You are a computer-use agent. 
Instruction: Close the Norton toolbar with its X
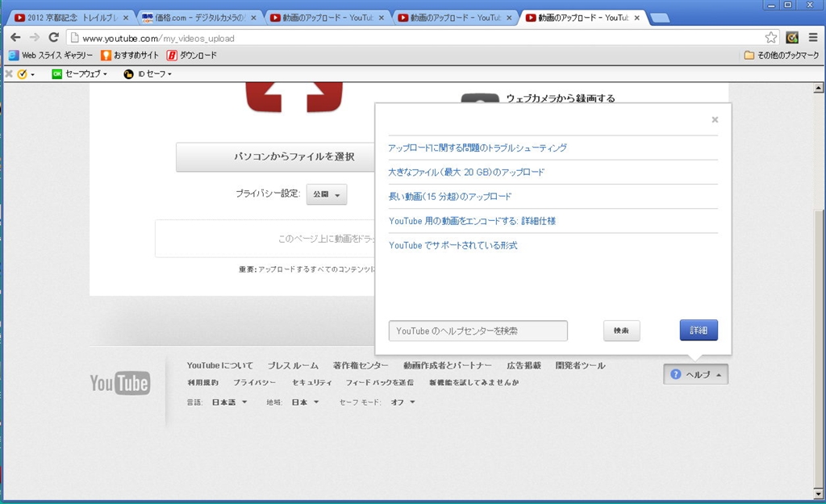click(x=8, y=74)
